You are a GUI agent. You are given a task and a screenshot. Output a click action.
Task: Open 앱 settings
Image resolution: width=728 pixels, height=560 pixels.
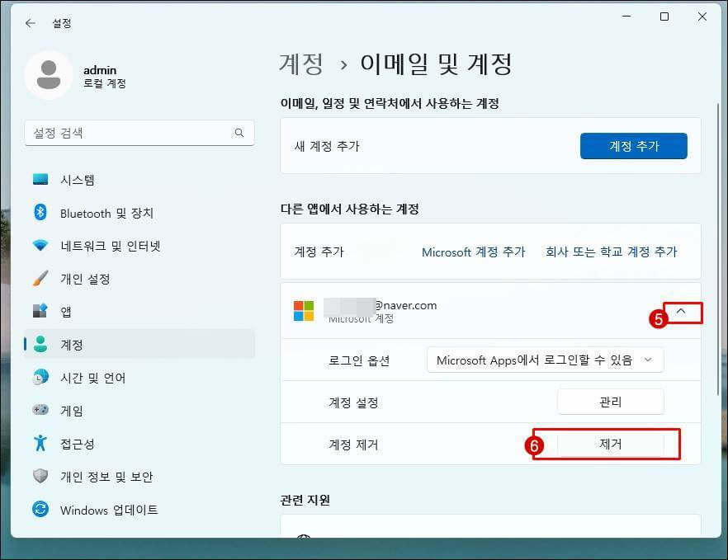(139, 312)
